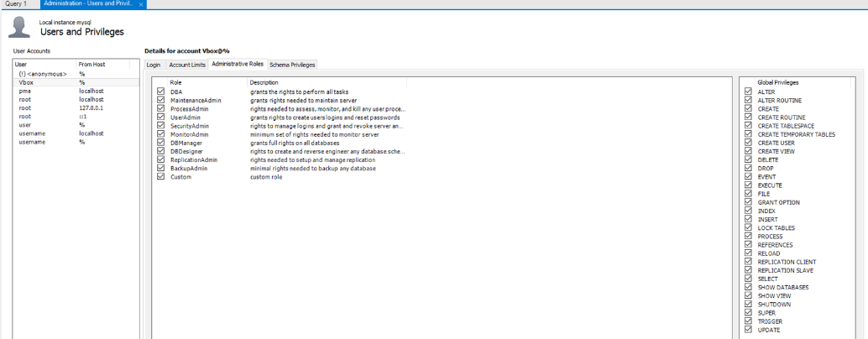The height and width of the screenshot is (339, 868).
Task: Click the User column header
Action: (x=44, y=64)
